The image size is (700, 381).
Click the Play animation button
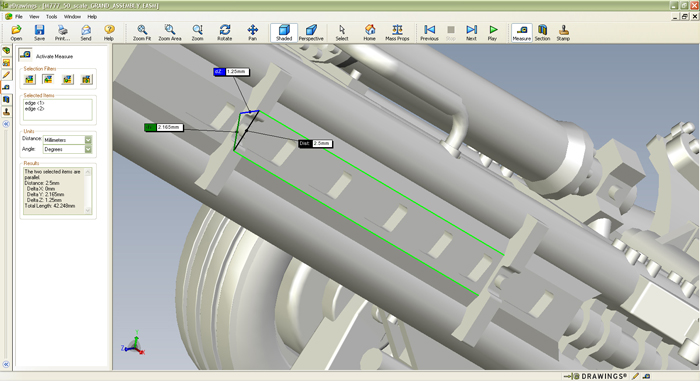pyautogui.click(x=492, y=33)
